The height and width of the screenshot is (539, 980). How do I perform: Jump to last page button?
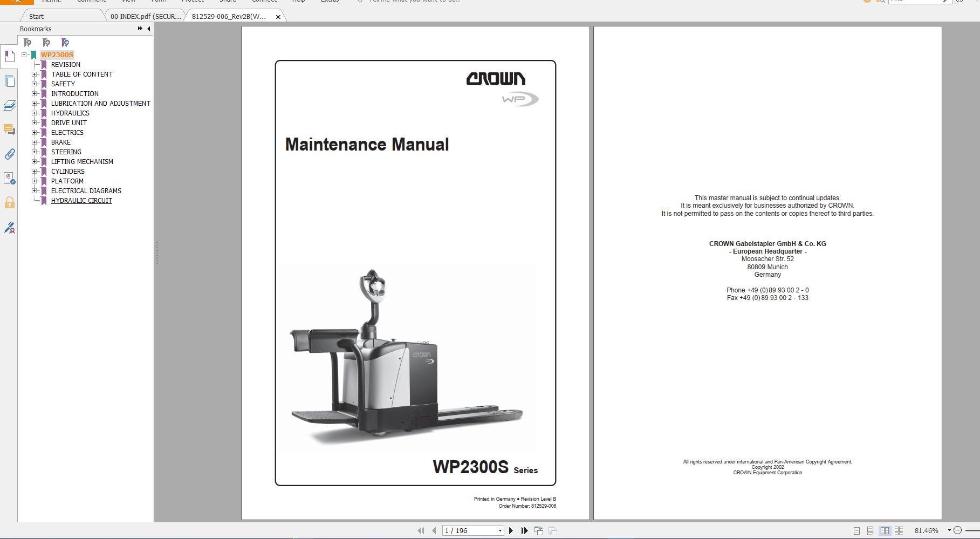click(x=524, y=531)
